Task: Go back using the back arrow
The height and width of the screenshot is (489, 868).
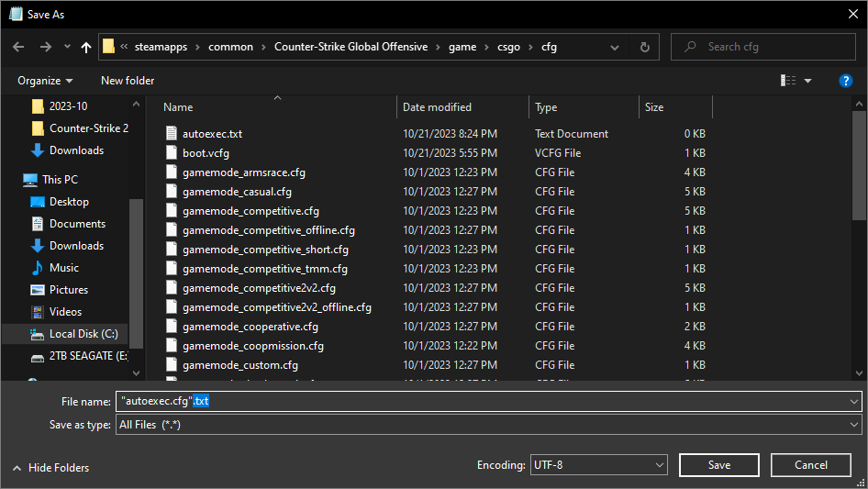Action: coord(18,47)
